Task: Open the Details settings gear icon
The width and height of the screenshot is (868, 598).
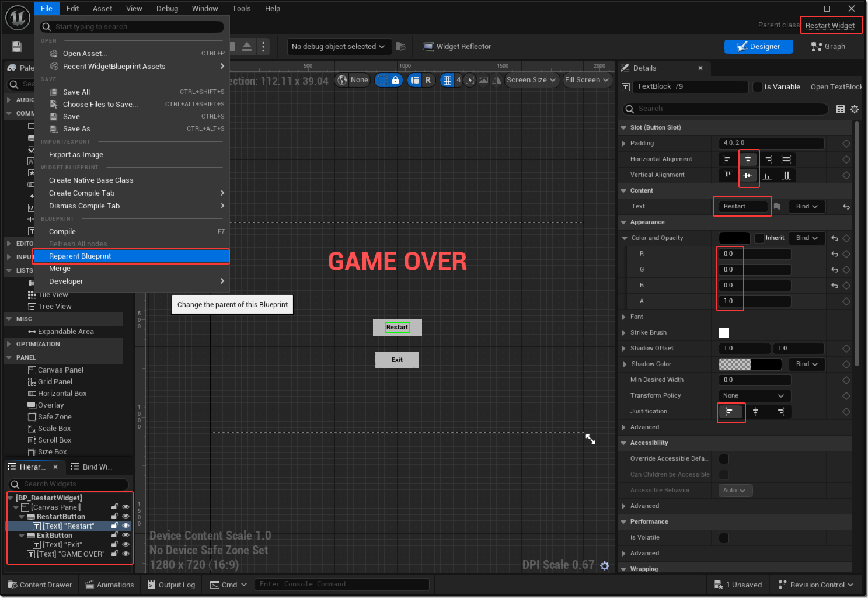Action: tap(855, 109)
